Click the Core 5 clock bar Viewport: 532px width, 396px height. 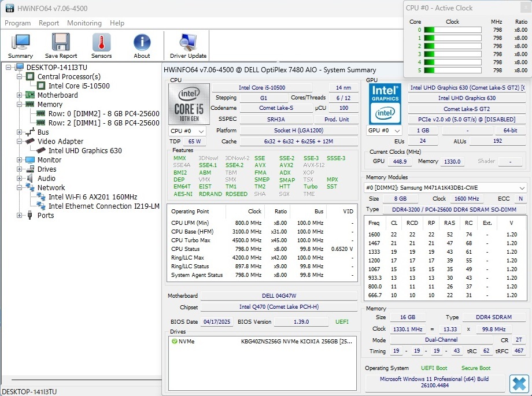pos(453,71)
